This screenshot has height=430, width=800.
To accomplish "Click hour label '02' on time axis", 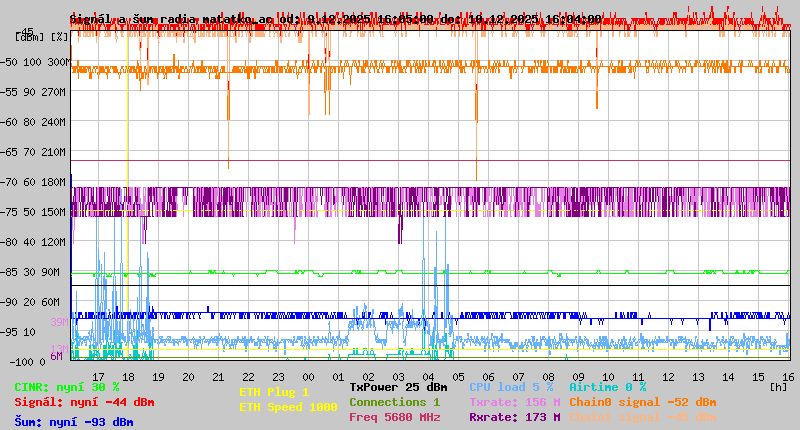I will tap(368, 377).
